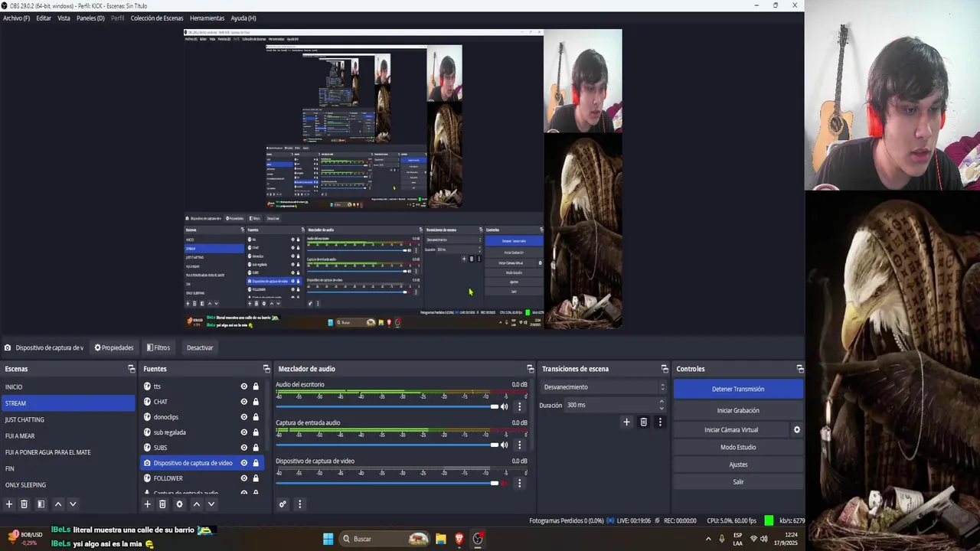Toggle visibility of CHAT source
980x551 pixels.
[x=244, y=402]
